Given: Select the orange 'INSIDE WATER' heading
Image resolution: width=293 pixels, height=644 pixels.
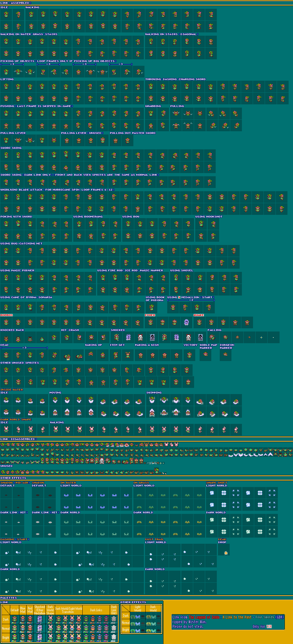Looking at the screenshot, I should (12, 390).
